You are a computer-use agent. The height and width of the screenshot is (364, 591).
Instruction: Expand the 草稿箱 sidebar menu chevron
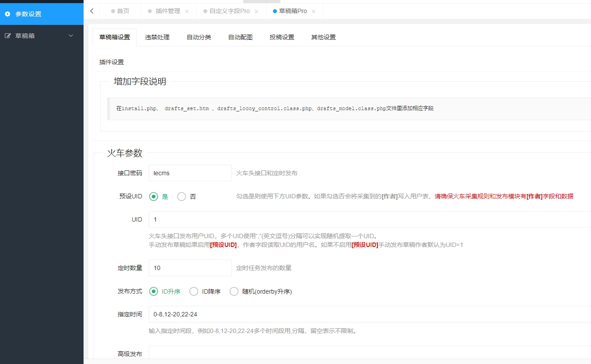pos(71,36)
